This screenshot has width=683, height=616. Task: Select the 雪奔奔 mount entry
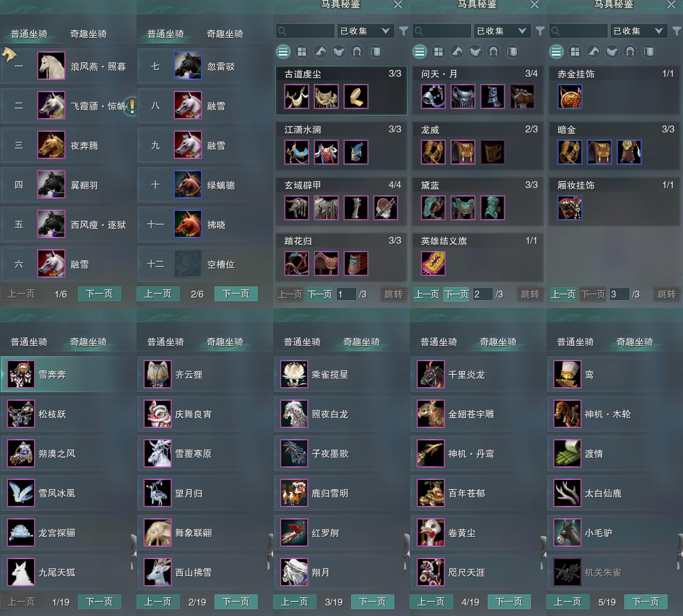click(67, 374)
